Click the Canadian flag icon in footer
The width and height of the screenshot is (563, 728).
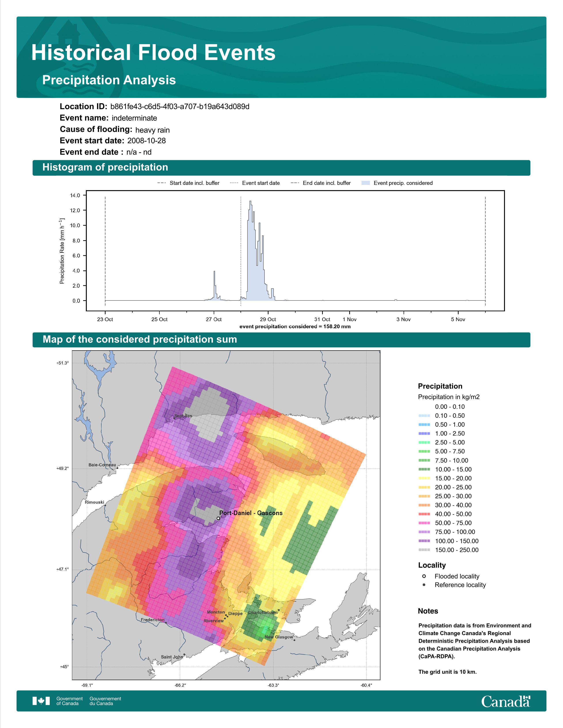(41, 701)
